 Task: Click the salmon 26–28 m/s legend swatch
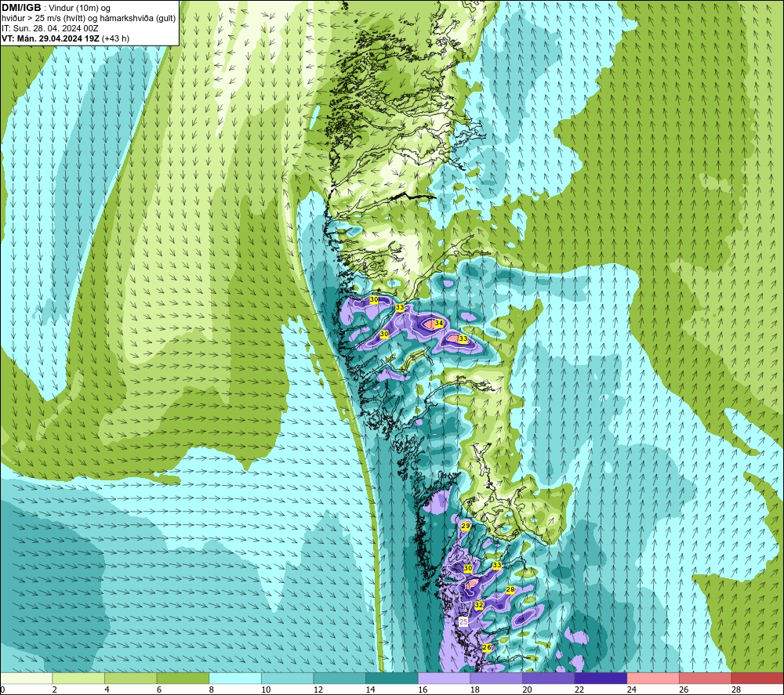(x=705, y=679)
